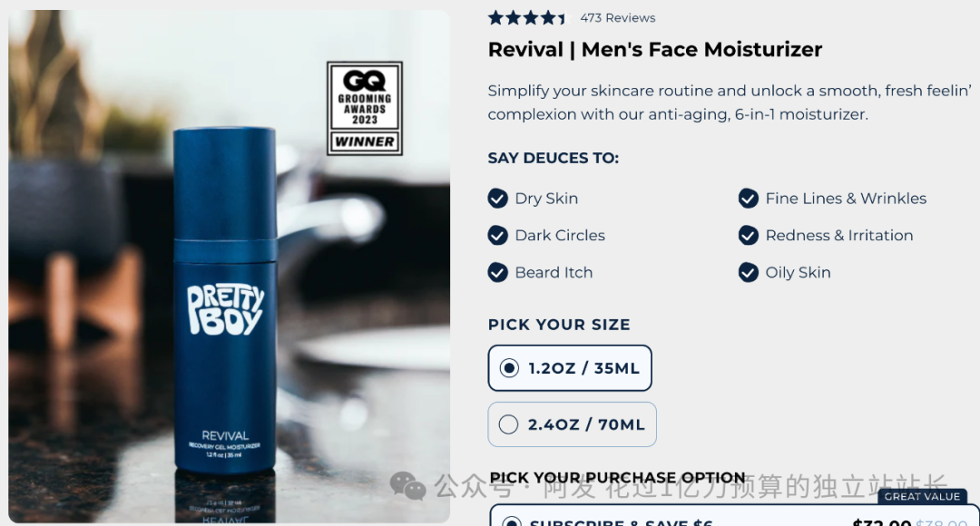The image size is (980, 526).
Task: Open the 473 Reviews link
Action: pyautogui.click(x=618, y=18)
